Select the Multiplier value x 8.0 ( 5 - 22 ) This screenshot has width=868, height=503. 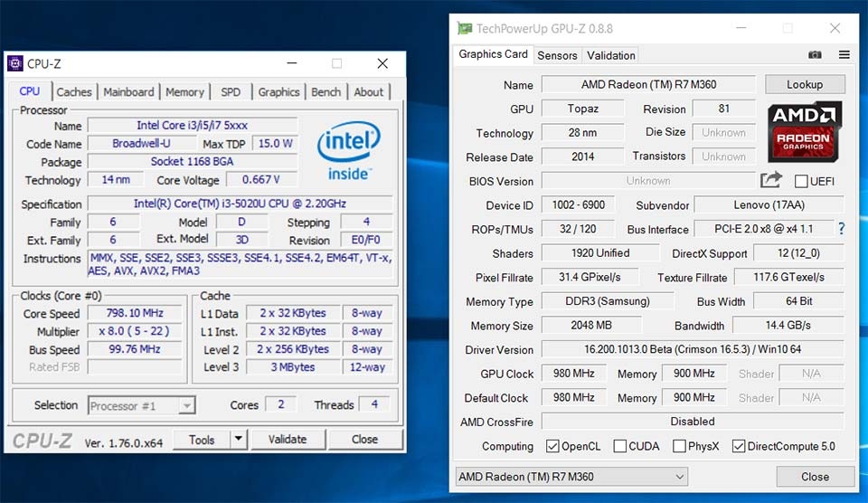coord(135,331)
